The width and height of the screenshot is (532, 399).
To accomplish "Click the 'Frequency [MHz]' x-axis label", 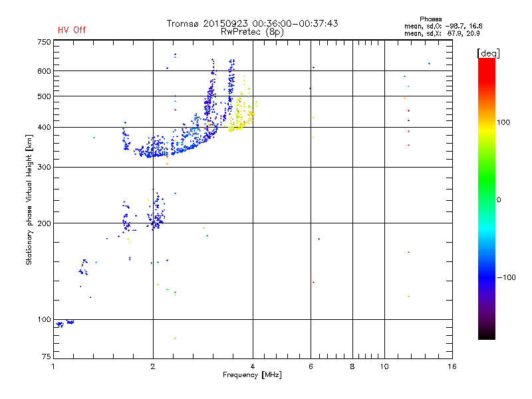I will tap(252, 375).
